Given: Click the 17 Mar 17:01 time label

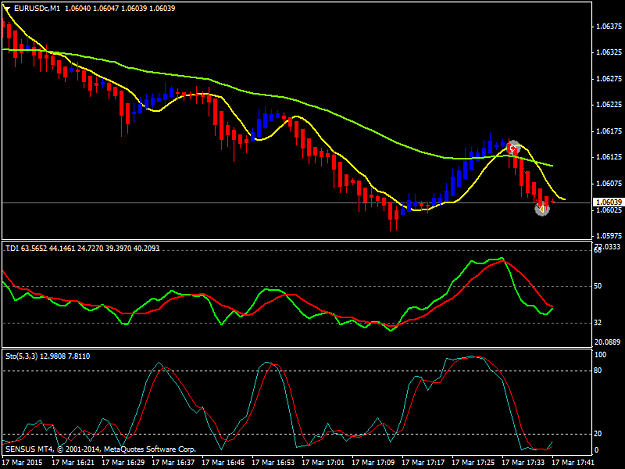Looking at the screenshot, I should (x=323, y=462).
